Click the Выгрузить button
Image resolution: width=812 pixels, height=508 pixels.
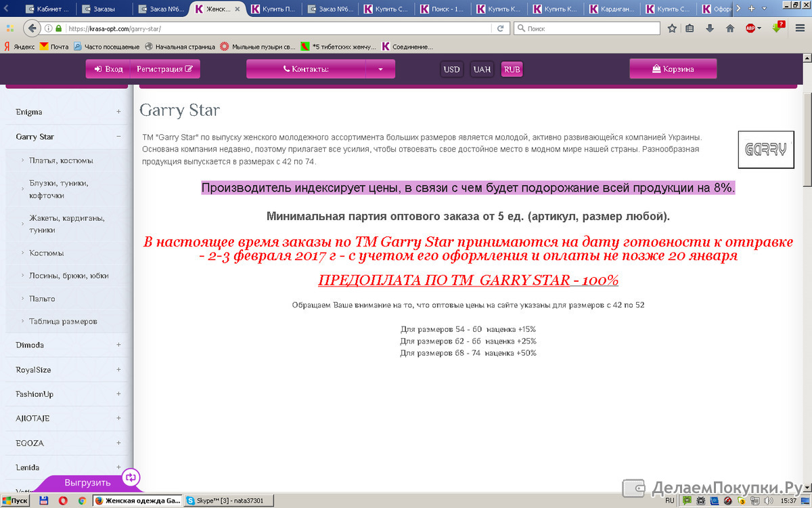[87, 483]
